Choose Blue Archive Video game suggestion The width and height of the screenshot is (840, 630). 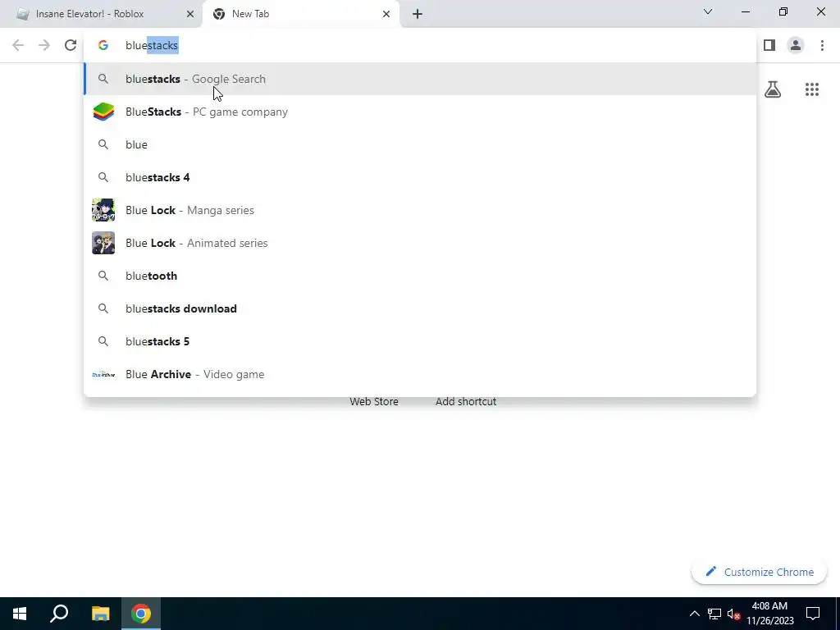pos(420,374)
